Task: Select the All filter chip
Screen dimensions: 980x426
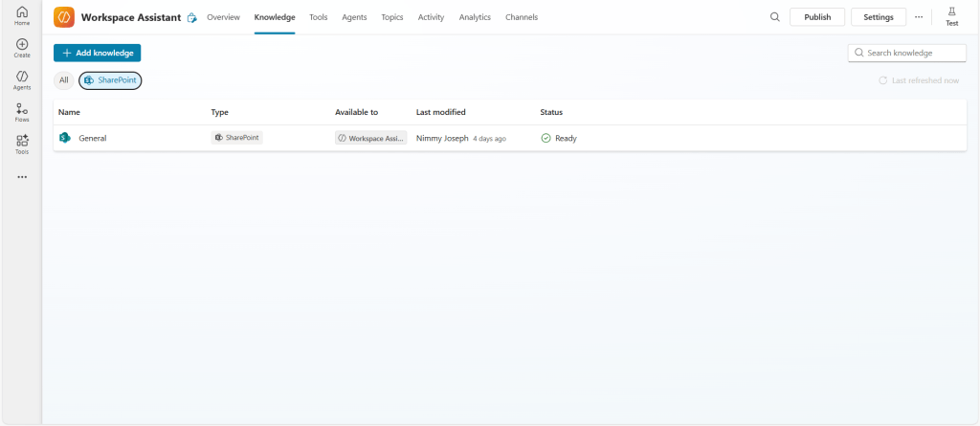Action: [64, 80]
